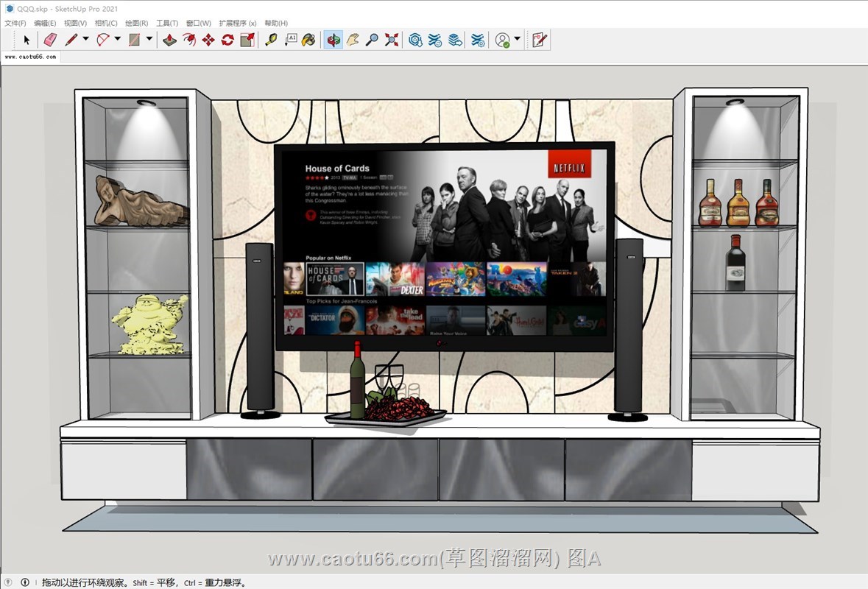Open the account sign-in dropdown arrow
868x589 pixels.
[518, 40]
